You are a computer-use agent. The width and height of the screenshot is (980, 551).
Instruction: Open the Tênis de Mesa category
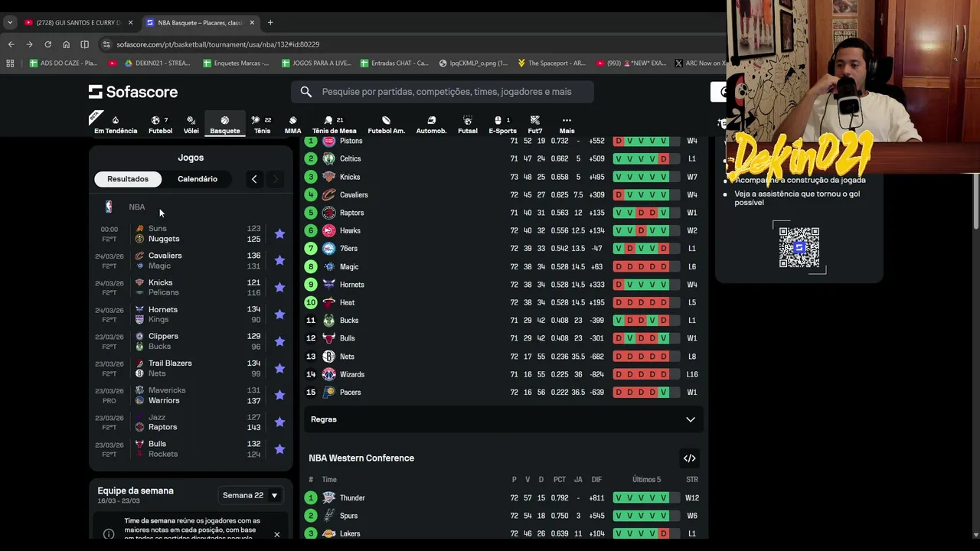coord(334,125)
